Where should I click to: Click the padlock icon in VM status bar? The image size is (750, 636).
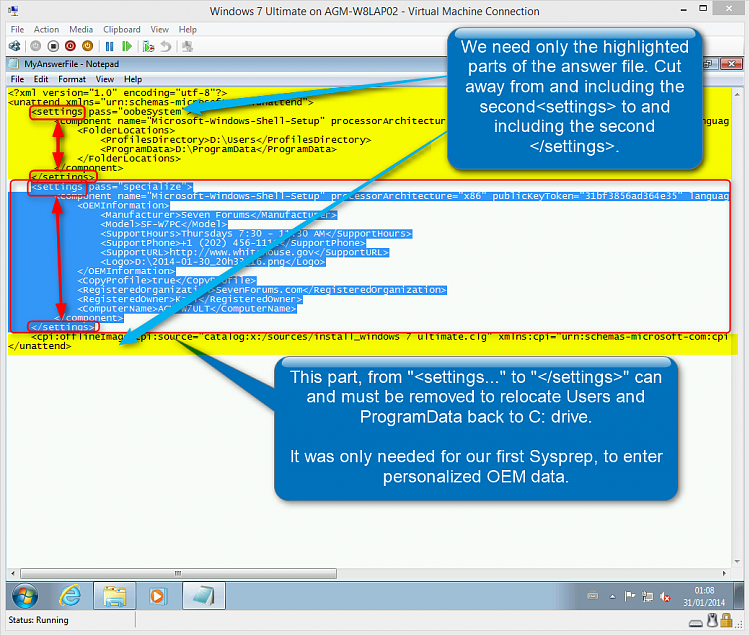pyautogui.click(x=727, y=620)
